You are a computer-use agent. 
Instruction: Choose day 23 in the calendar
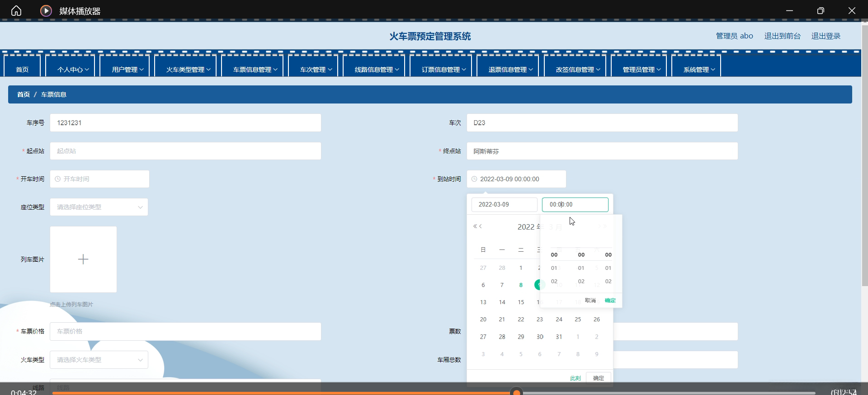point(540,319)
